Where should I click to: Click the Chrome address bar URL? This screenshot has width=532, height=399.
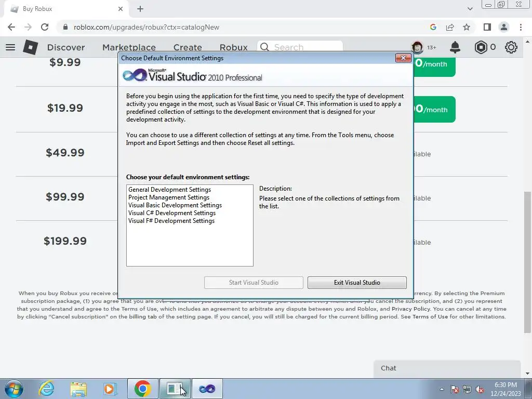point(146,27)
